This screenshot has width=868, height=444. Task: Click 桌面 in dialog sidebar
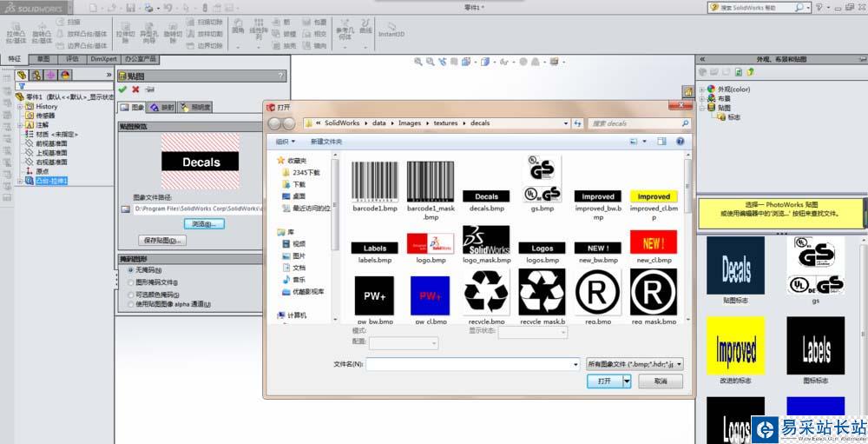[x=299, y=196]
